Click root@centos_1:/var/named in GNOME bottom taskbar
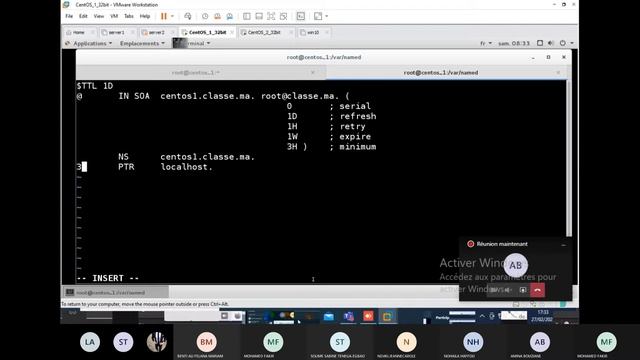The width and height of the screenshot is (640, 360). pyautogui.click(x=116, y=292)
